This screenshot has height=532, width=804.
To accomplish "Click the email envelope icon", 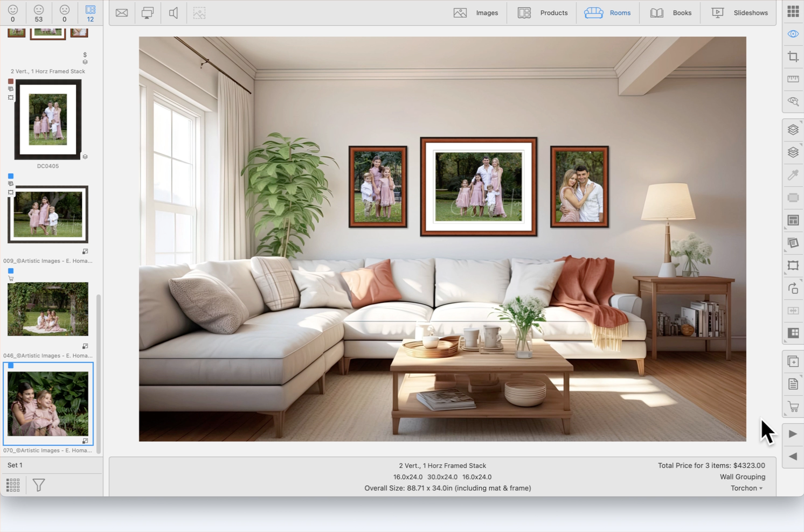I will [122, 13].
